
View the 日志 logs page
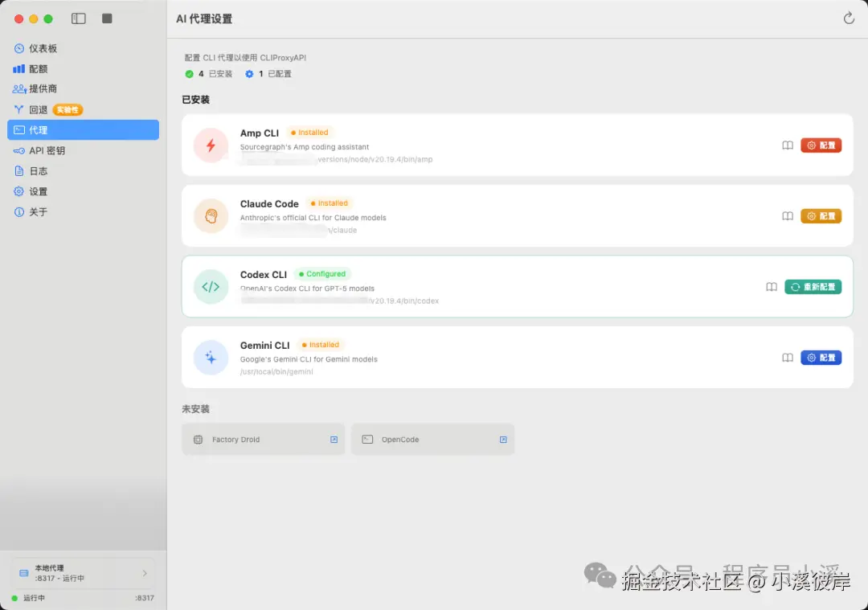83,171
